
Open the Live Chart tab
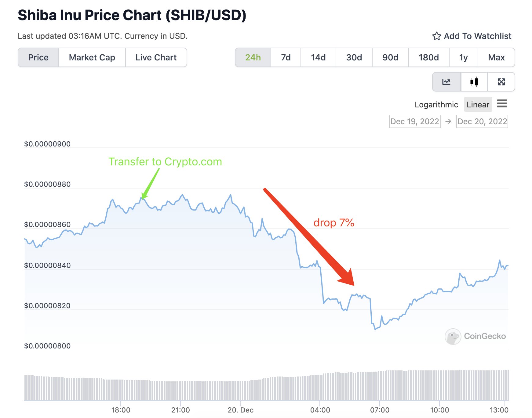click(156, 57)
